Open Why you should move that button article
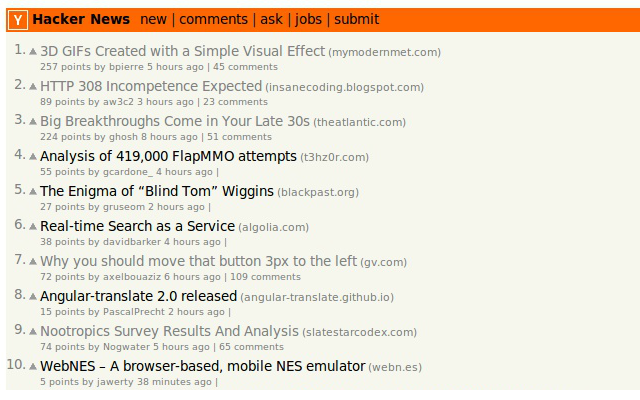 [x=198, y=261]
